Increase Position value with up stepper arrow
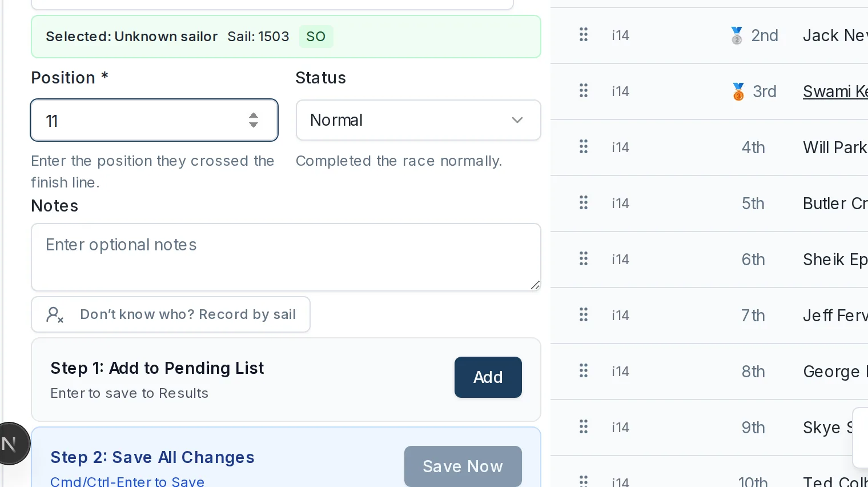This screenshot has height=487, width=868. click(254, 115)
